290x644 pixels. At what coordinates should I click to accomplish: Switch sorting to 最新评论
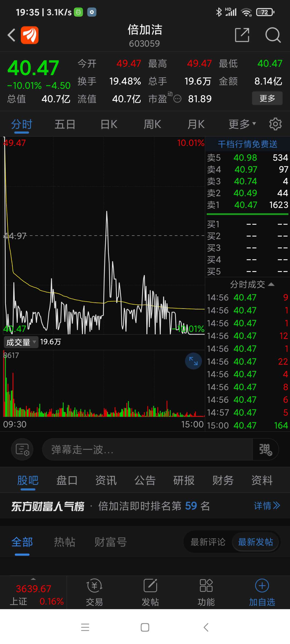click(208, 542)
